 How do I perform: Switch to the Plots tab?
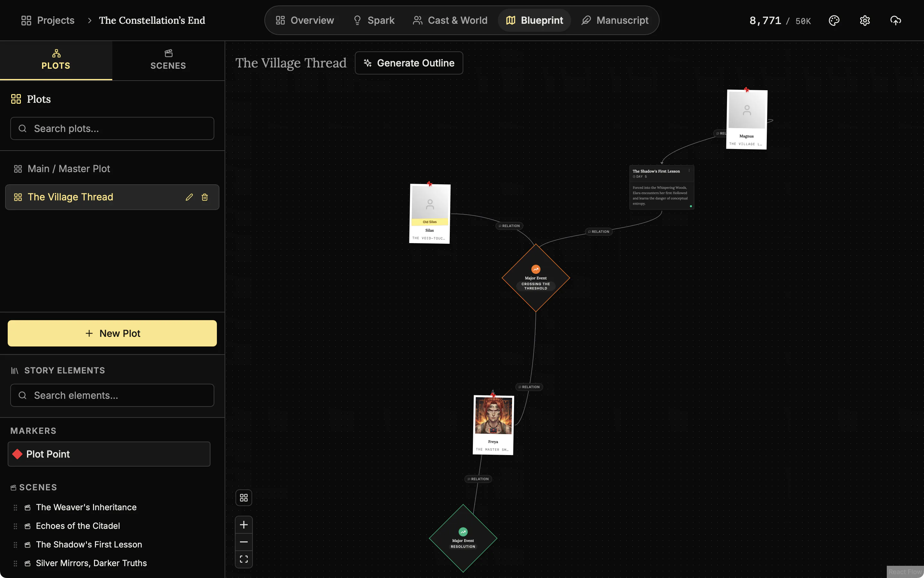[56, 60]
